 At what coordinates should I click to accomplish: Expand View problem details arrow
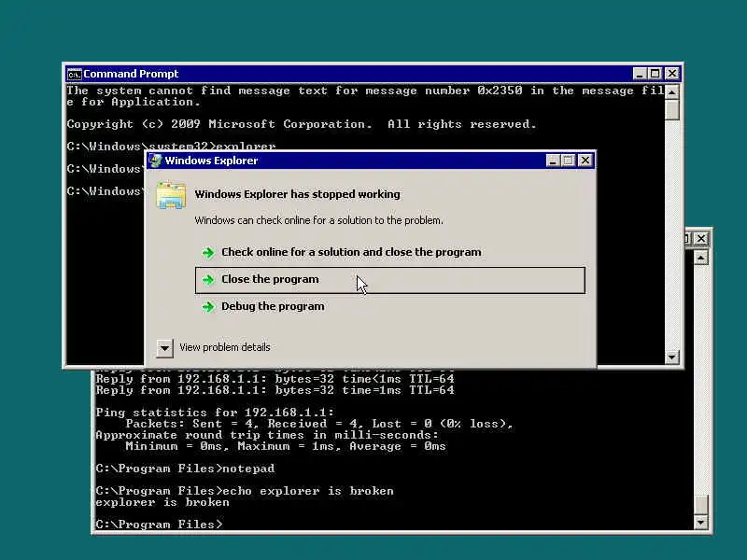(x=164, y=347)
